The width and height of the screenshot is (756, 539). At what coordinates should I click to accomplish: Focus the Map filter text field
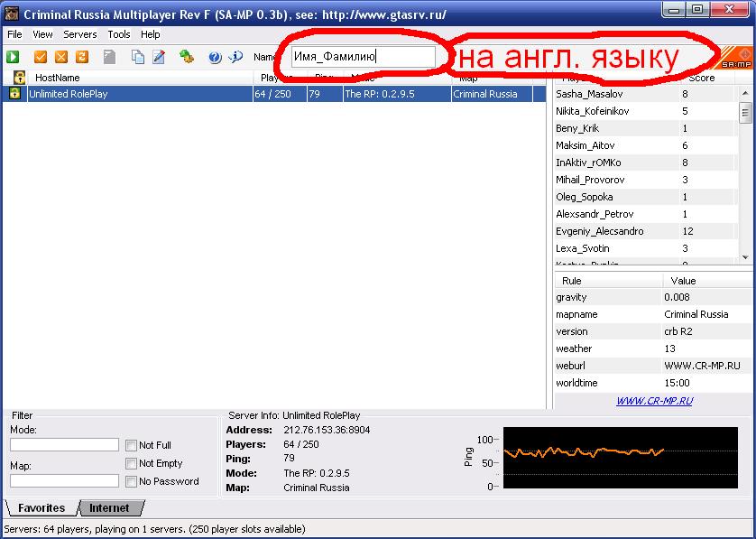64,480
